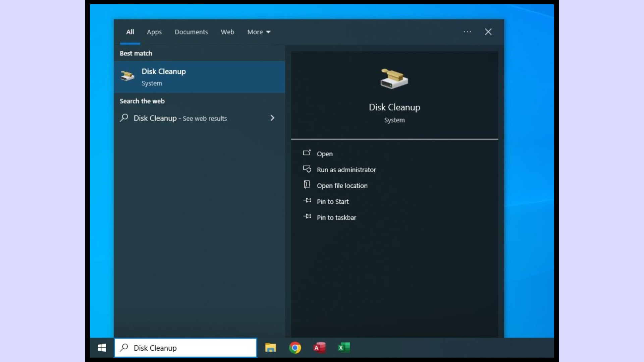Click the magnifier icon in the taskbar search box
This screenshot has height=362, width=644.
[124, 347]
